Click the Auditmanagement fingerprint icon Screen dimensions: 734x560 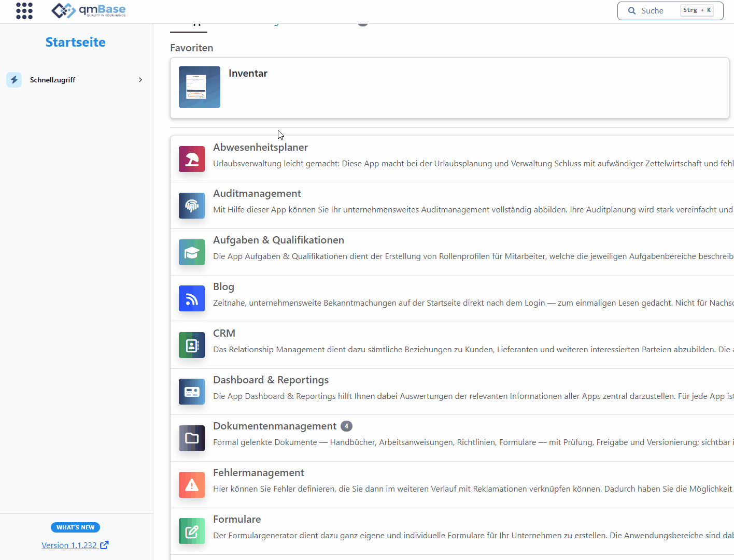tap(192, 206)
